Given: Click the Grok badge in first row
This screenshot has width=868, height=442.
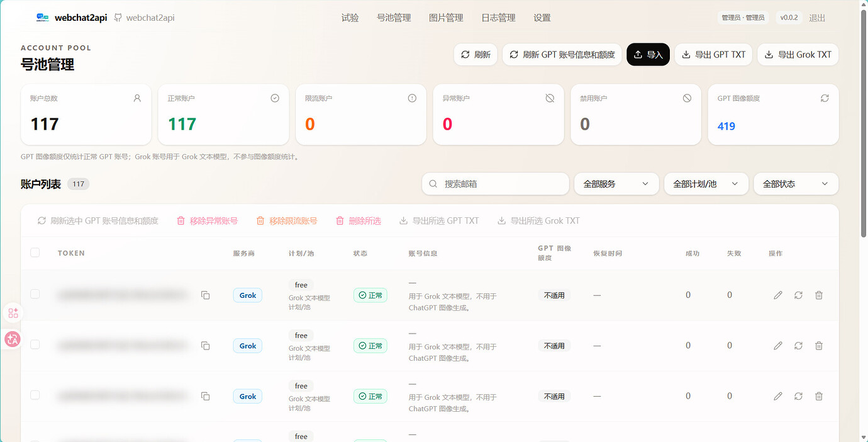Looking at the screenshot, I should [x=248, y=295].
